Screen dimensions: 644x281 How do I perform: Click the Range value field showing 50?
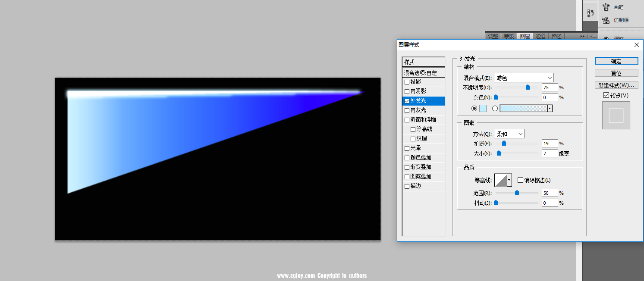[x=550, y=193]
